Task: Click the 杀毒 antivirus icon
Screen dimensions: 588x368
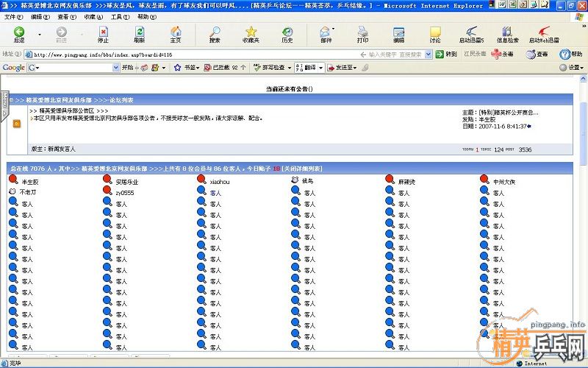Action: [x=502, y=54]
